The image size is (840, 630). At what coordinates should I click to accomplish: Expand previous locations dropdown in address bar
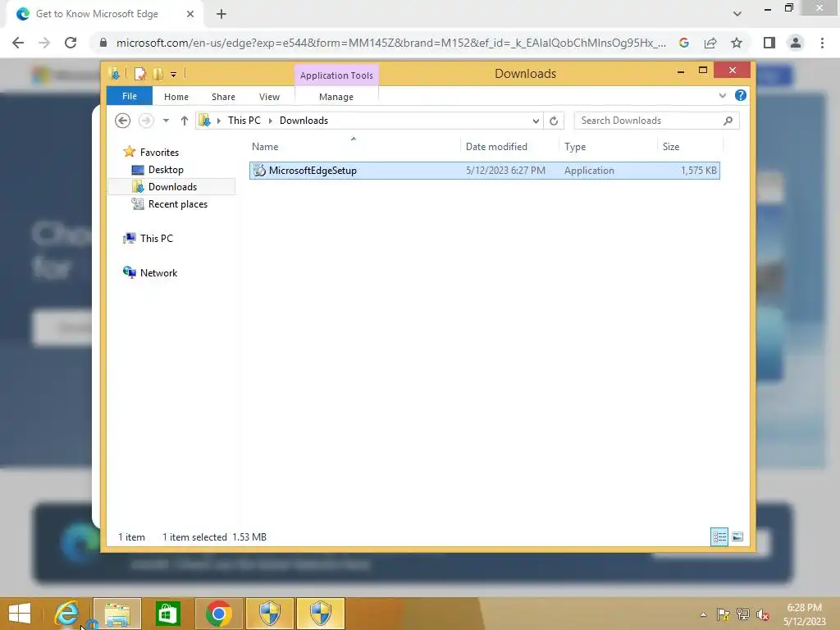(535, 121)
